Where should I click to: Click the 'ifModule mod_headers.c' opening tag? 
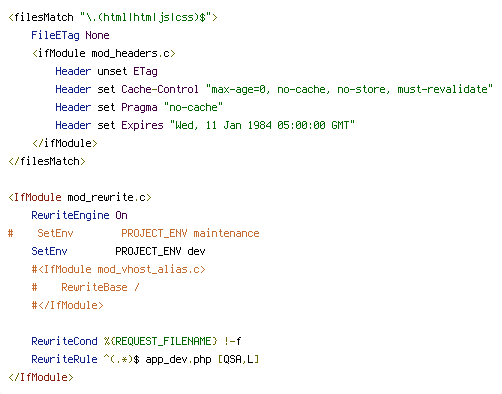tap(104, 53)
